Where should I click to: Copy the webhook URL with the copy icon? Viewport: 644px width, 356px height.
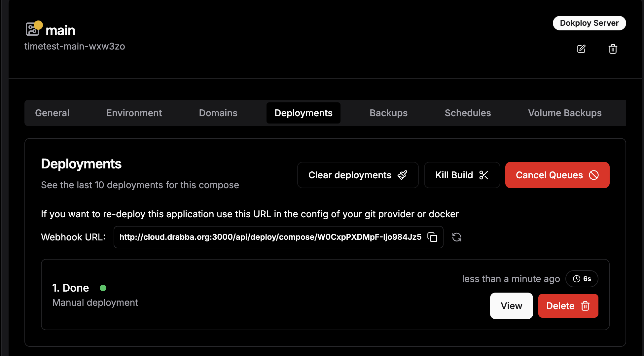[432, 237]
